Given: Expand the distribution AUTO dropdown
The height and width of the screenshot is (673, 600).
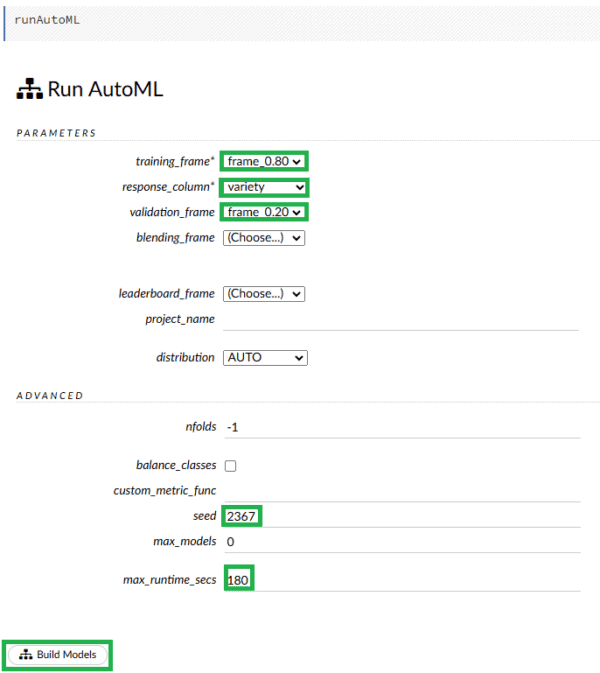Looking at the screenshot, I should [265, 357].
